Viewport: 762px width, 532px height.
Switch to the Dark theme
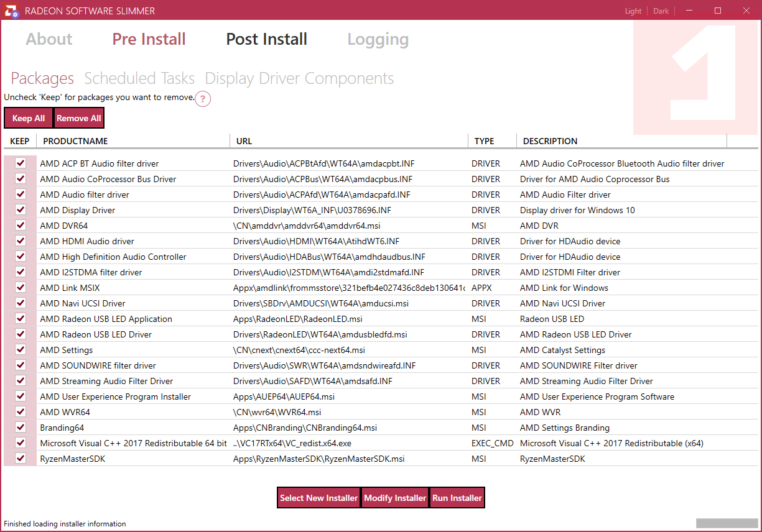[x=661, y=11]
